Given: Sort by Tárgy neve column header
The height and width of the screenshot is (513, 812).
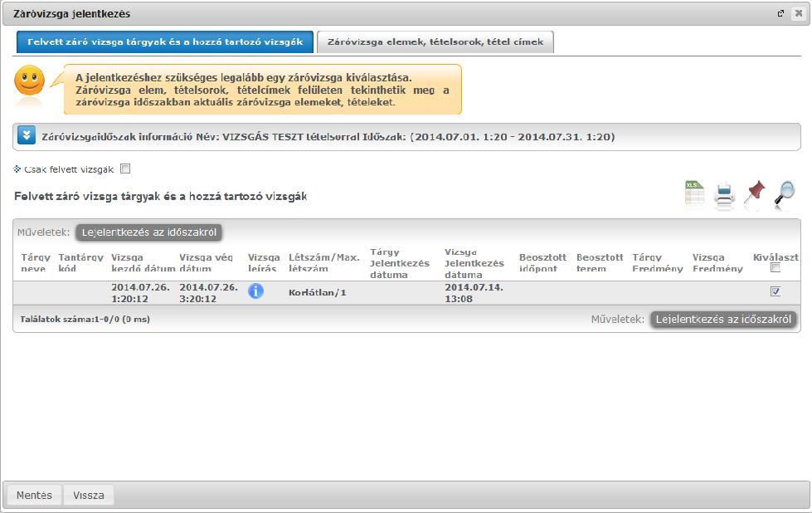Looking at the screenshot, I should click(x=36, y=262).
